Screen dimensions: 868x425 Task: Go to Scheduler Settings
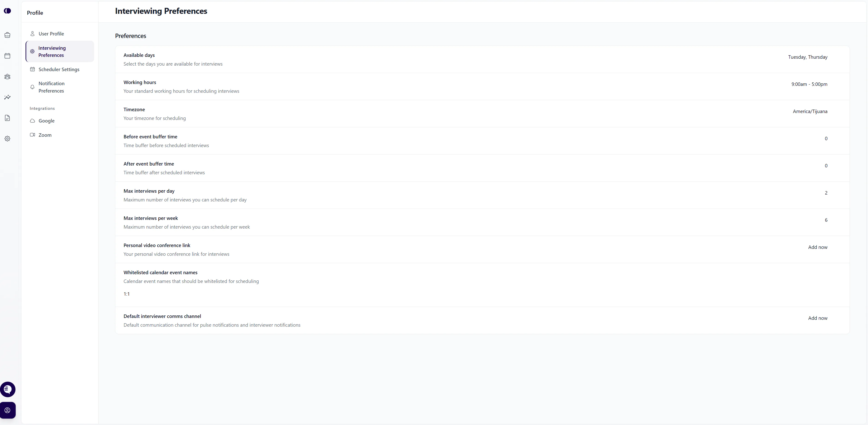click(x=60, y=70)
